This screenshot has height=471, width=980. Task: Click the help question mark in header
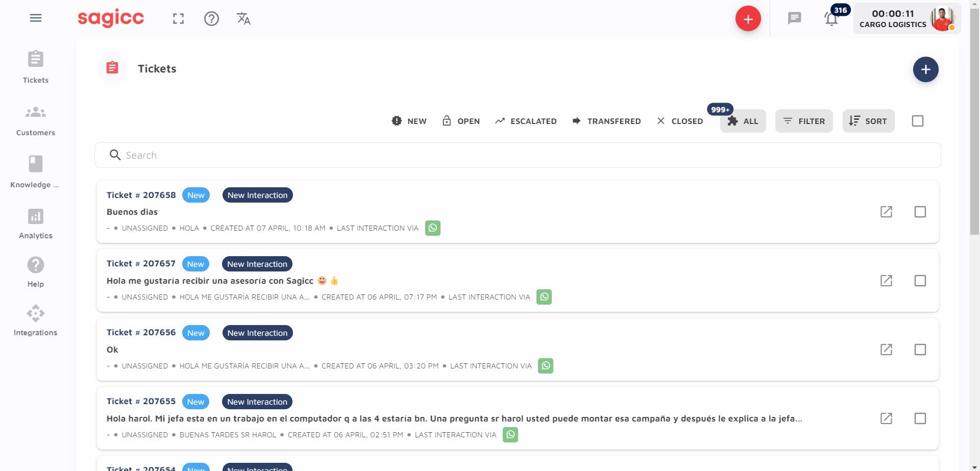click(211, 19)
